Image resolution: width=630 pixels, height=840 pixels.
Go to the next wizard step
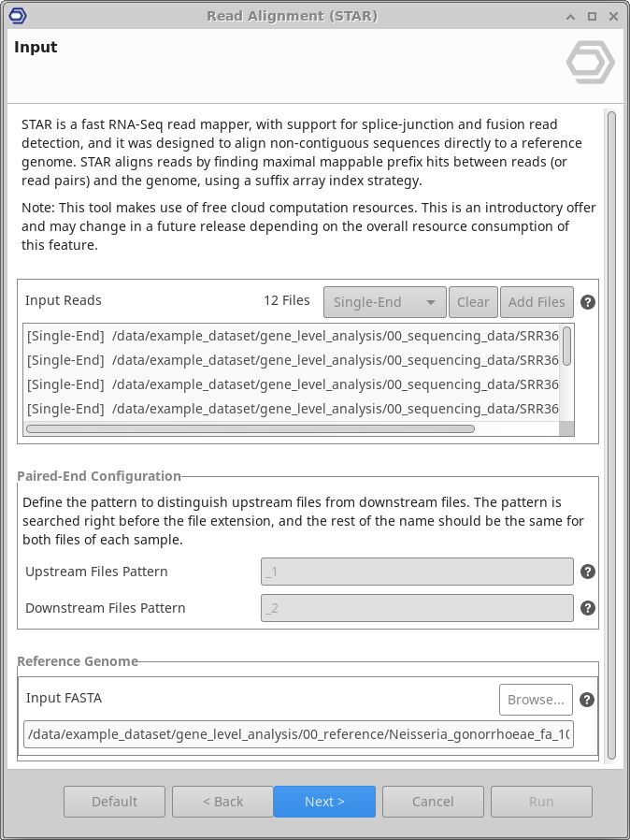pos(324,802)
